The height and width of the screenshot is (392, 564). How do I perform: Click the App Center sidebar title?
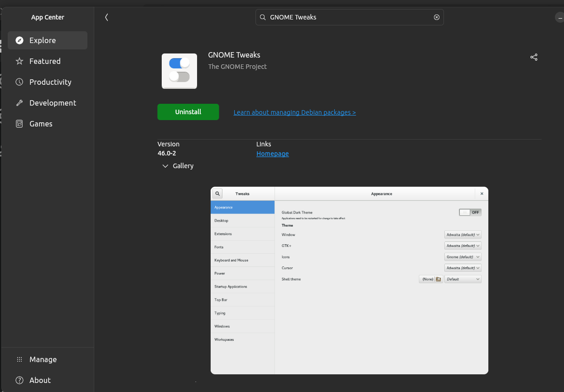pyautogui.click(x=48, y=17)
